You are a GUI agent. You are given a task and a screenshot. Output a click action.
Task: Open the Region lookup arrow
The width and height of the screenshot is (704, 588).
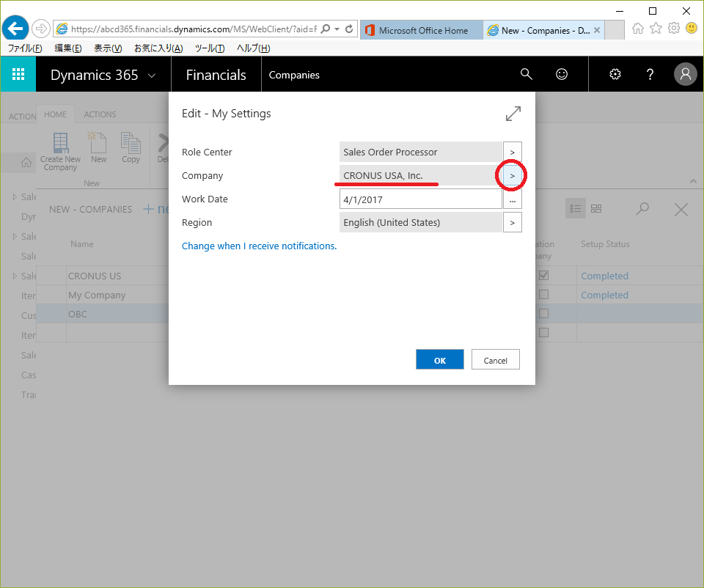point(513,223)
